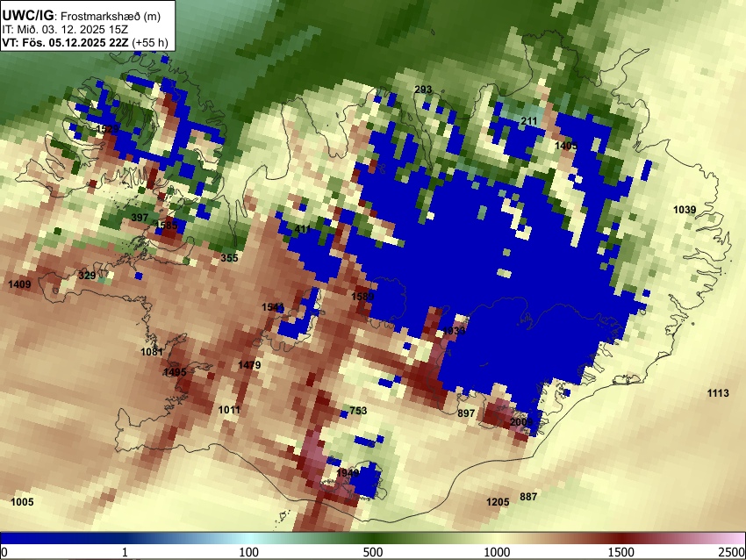Click the '100' tick label on the color scale
Screen dimensions: 746x560
coord(249,552)
